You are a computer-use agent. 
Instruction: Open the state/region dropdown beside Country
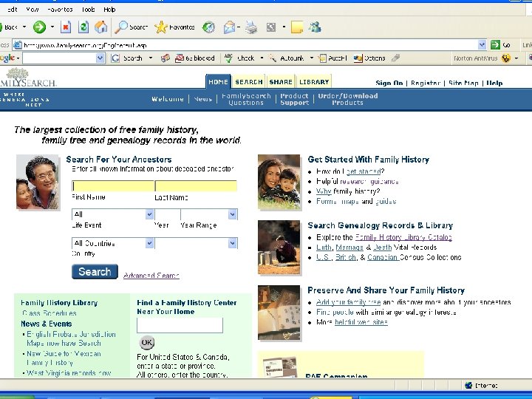tap(233, 243)
